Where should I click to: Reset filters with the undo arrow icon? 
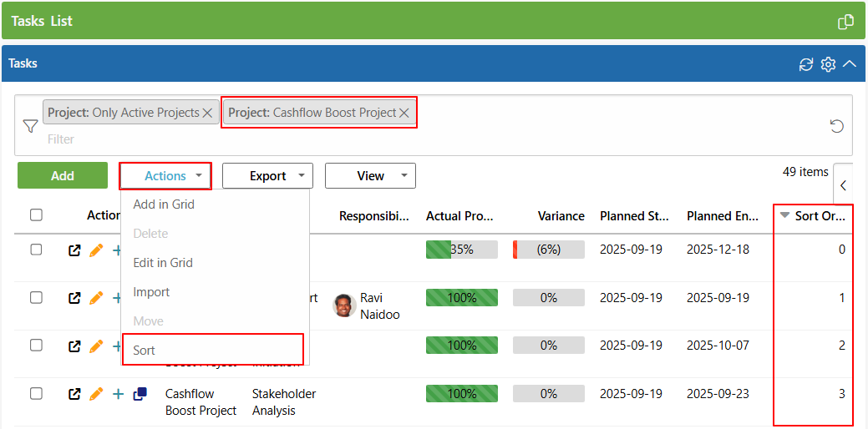tap(836, 126)
